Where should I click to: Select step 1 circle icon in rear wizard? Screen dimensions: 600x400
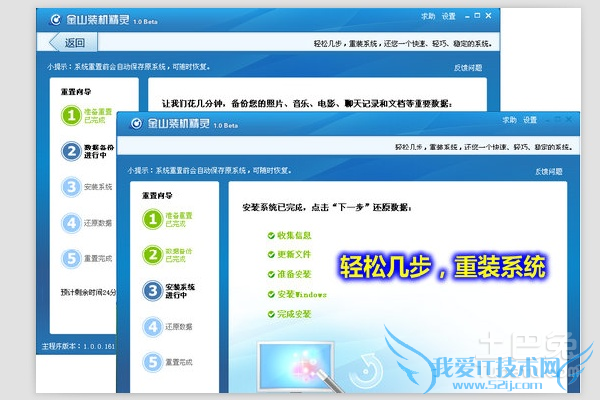pos(71,115)
